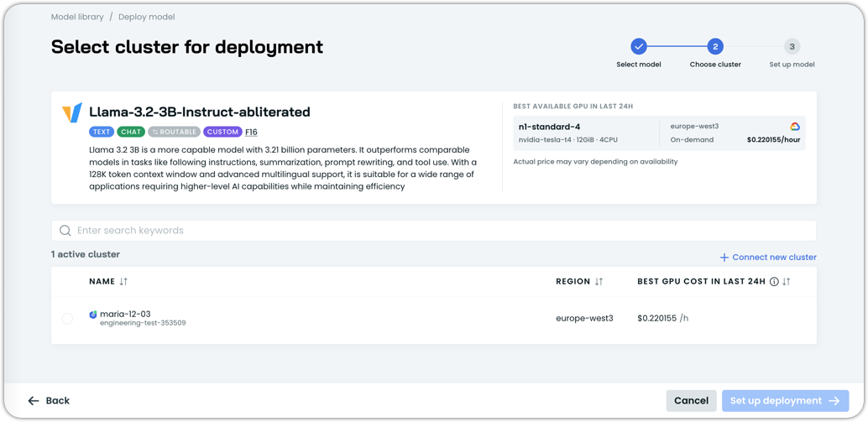This screenshot has width=868, height=422.
Task: Go Back to the previous step
Action: pyautogui.click(x=49, y=400)
